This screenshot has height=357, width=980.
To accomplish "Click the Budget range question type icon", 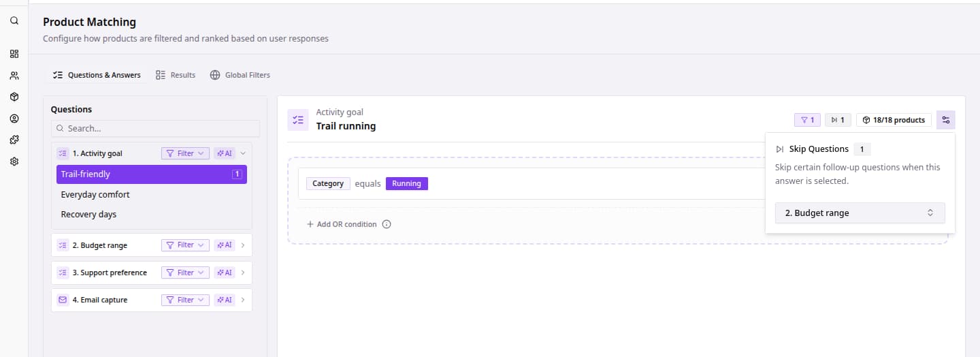I will point(63,245).
